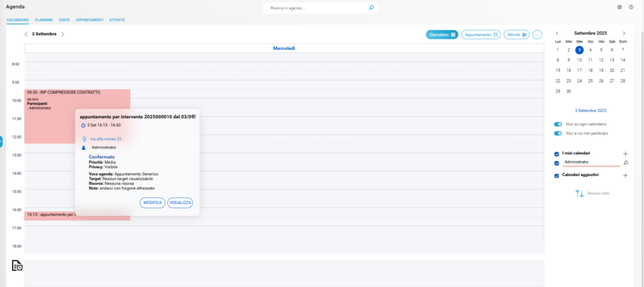Screen dimensions: 644x287
Task: Toggle Voci su ogni calendario switch
Action: point(558,124)
